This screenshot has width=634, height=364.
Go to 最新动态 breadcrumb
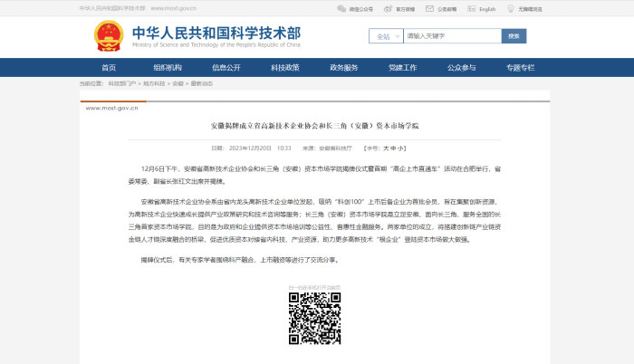(x=201, y=83)
